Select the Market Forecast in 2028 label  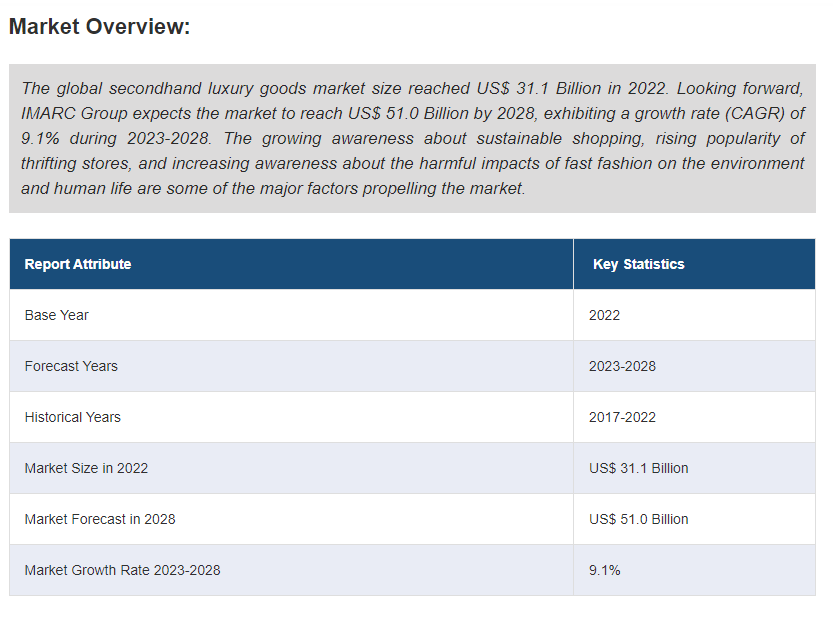[100, 519]
